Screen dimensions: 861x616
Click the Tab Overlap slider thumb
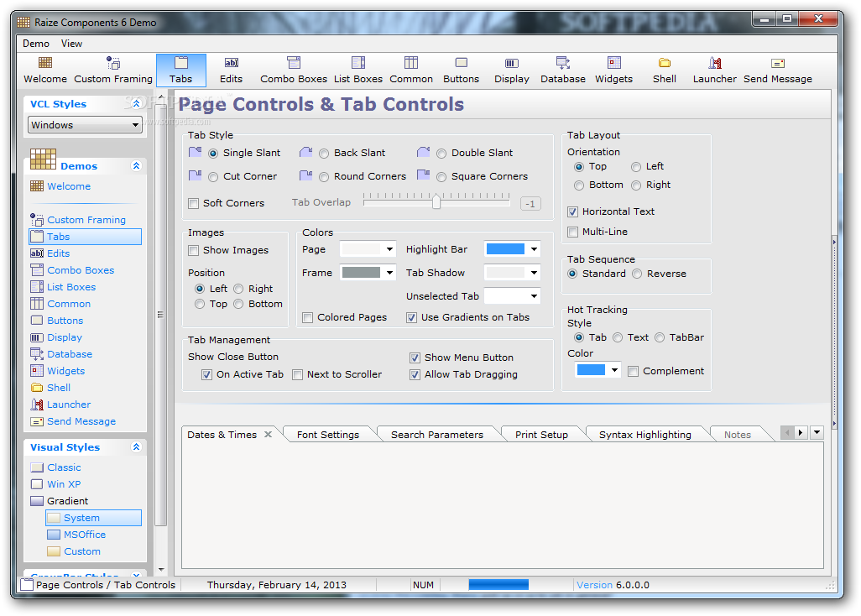tap(436, 201)
